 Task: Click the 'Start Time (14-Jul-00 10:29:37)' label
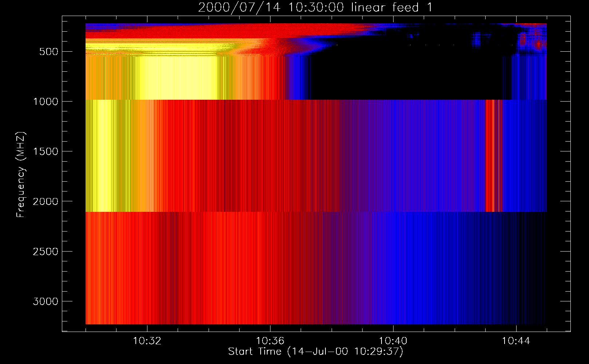click(316, 352)
